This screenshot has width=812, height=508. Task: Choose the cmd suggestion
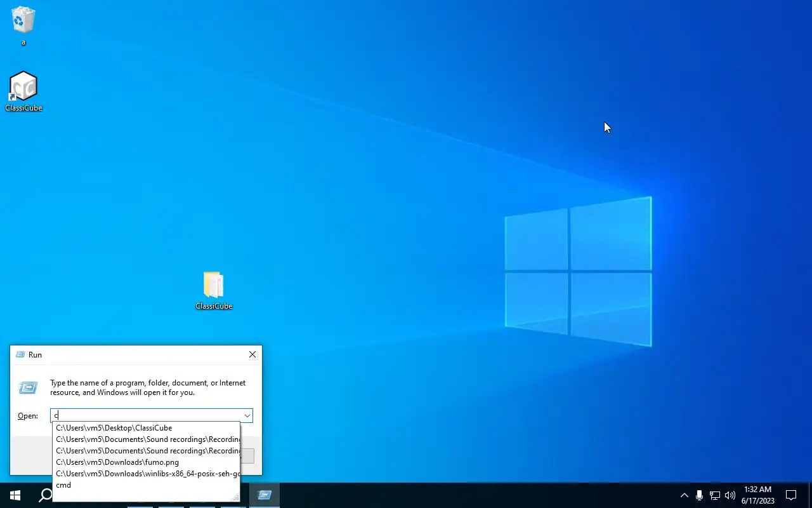click(146, 485)
